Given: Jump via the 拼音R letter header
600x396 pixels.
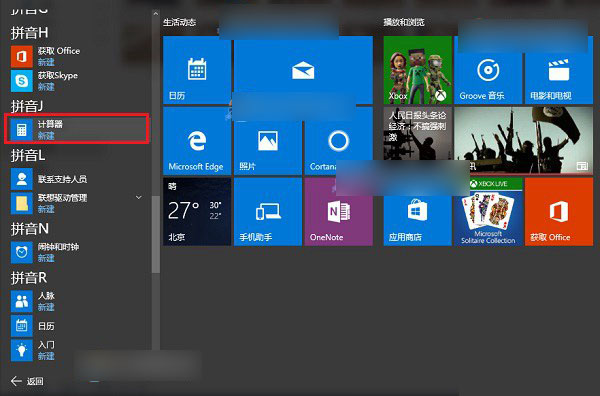Looking at the screenshot, I should [29, 278].
